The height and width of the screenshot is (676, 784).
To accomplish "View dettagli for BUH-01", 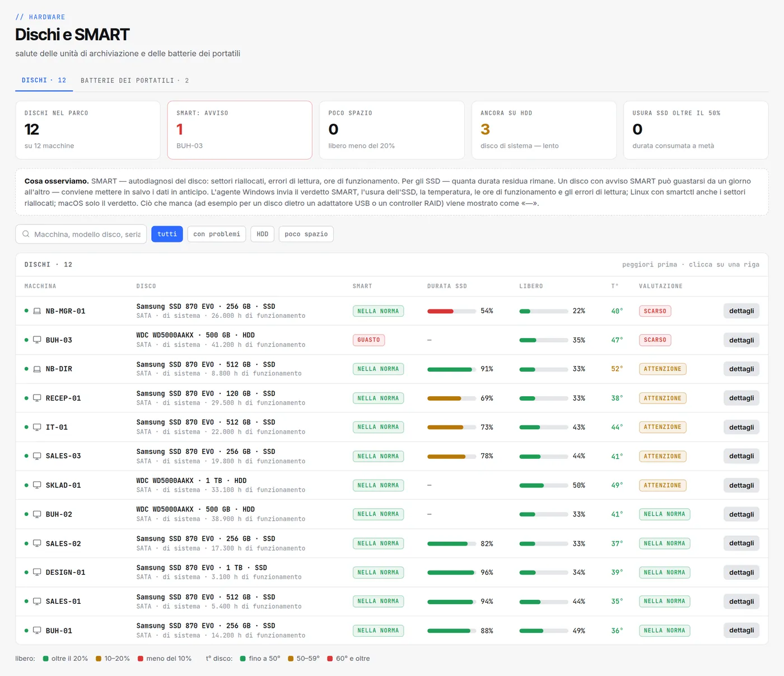I will [x=741, y=631].
